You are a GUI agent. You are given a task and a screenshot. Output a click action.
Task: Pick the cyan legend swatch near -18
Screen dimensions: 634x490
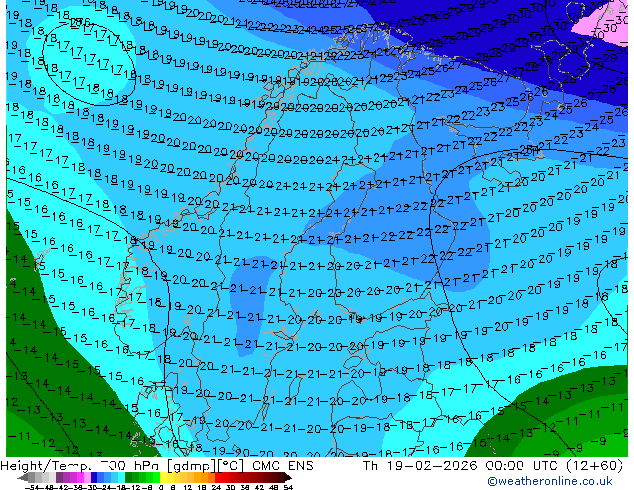coord(121,477)
